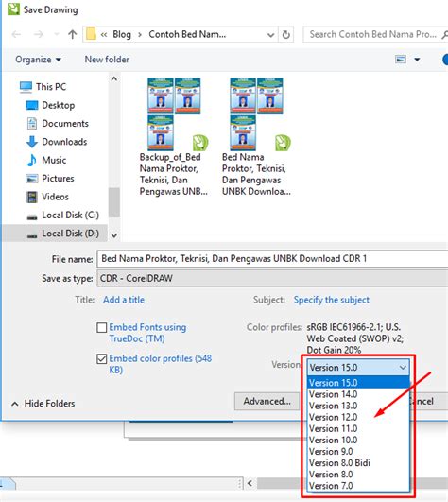Expand the address bar path dropdown

(270, 35)
